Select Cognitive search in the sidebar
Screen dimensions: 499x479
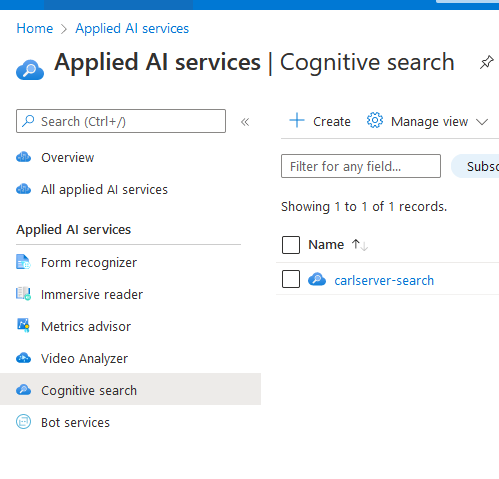(x=130, y=389)
